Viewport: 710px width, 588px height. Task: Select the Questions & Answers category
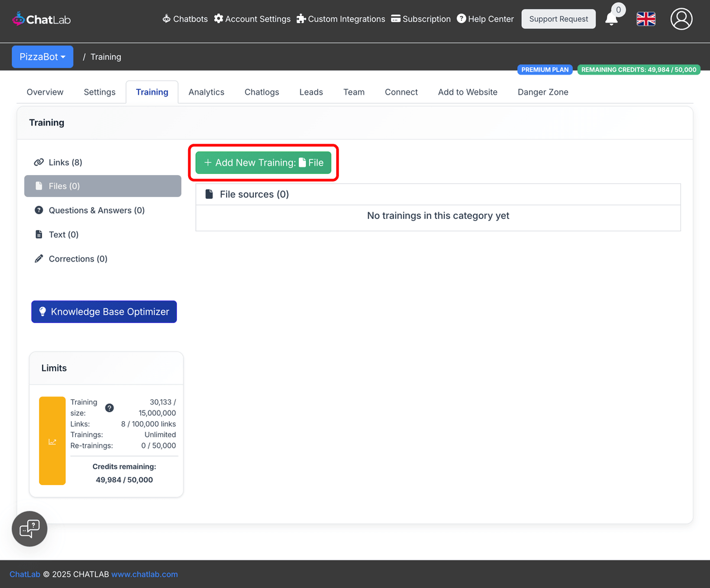89,210
